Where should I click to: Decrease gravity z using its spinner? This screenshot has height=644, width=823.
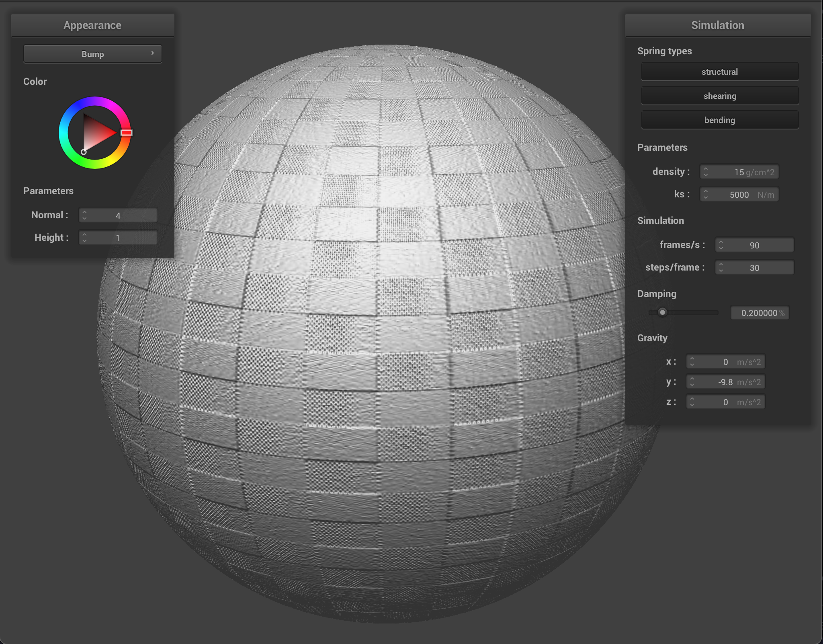tap(691, 404)
